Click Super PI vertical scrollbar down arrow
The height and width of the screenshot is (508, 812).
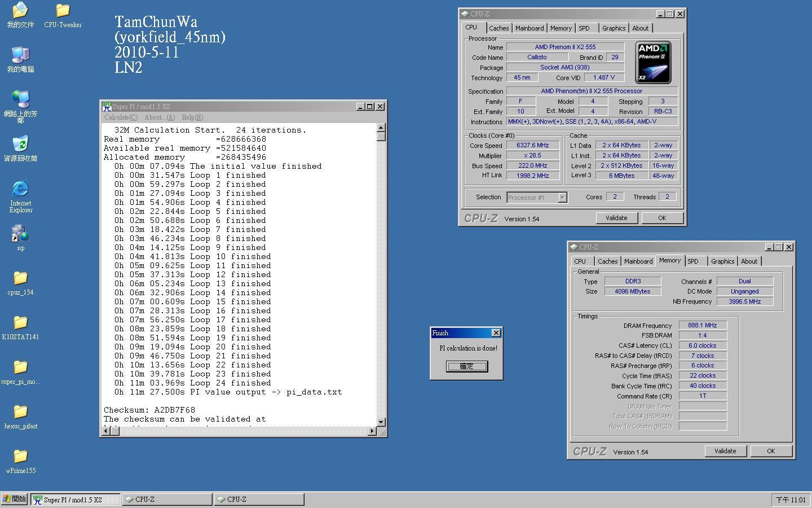(381, 422)
